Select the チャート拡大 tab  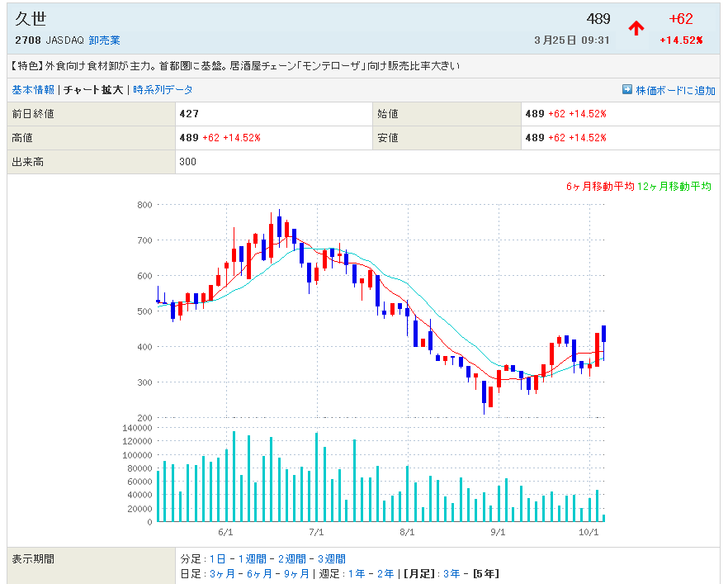93,90
